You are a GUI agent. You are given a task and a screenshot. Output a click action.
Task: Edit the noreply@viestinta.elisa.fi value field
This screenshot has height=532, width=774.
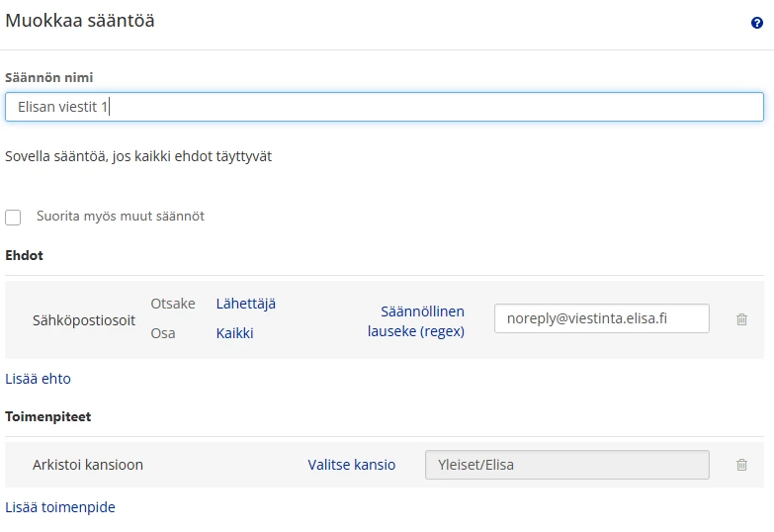point(602,318)
